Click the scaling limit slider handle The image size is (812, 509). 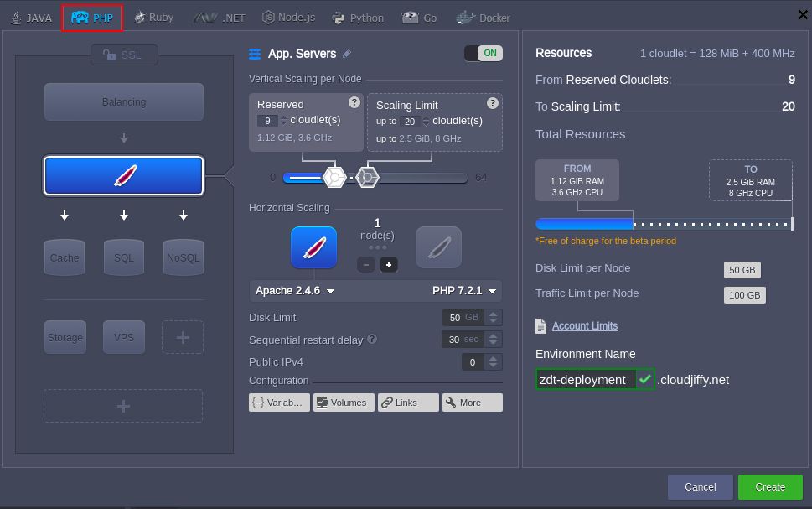point(367,178)
